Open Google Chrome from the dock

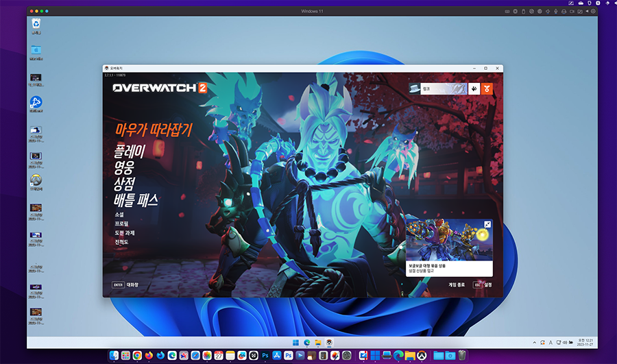[137, 356]
